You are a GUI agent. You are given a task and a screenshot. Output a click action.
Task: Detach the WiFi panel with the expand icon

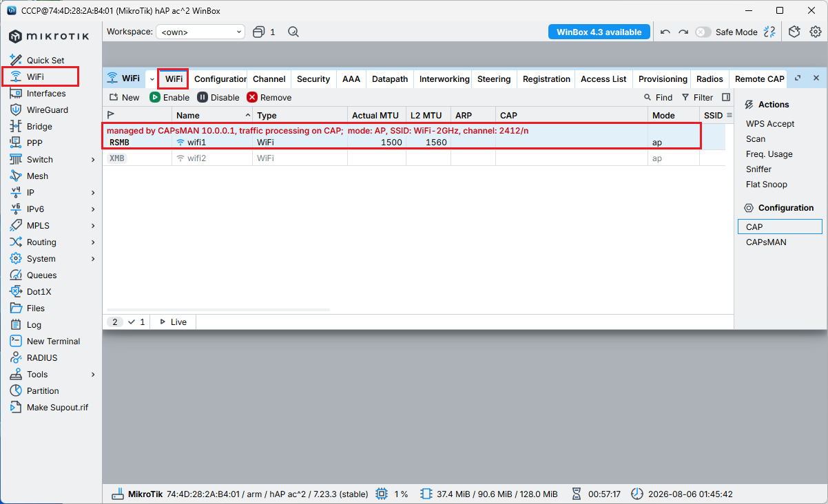[x=798, y=78]
